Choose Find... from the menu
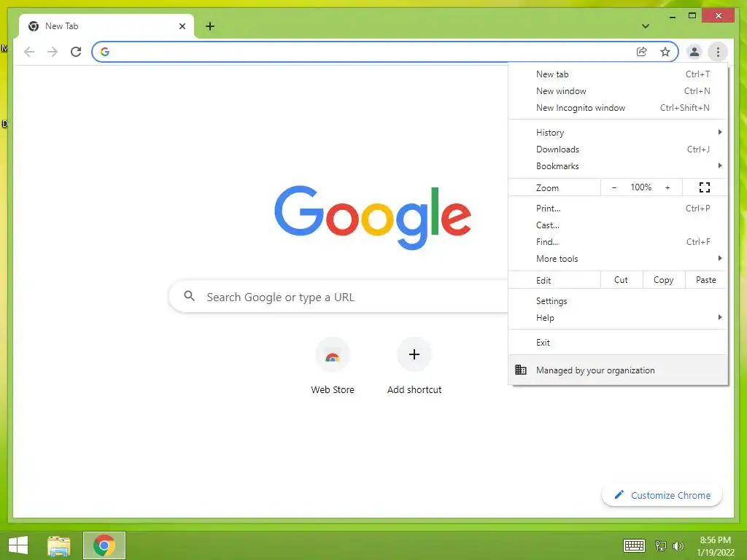747x560 pixels. [617, 242]
